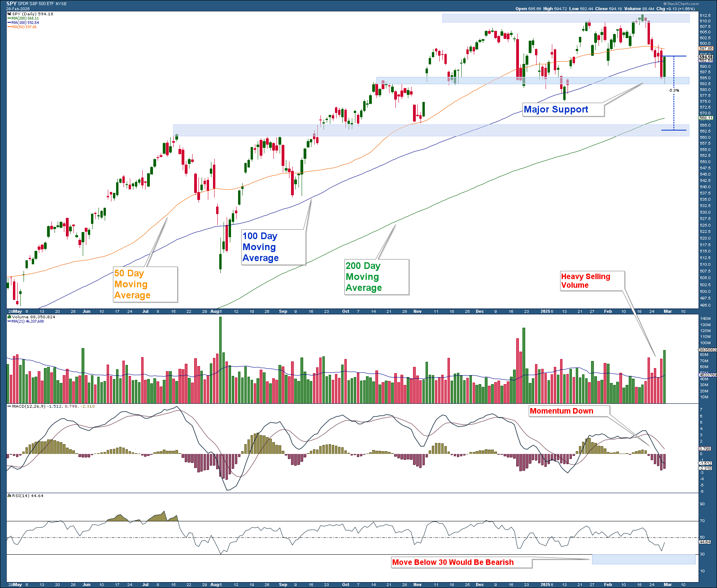Click the -2.310 tag on MACD axis
The image size is (717, 588).
tap(706, 468)
